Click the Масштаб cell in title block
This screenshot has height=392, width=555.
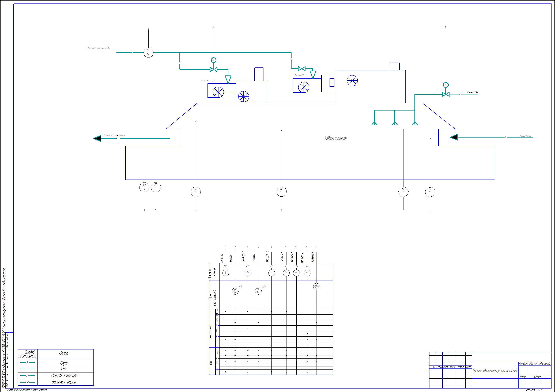[545, 364]
